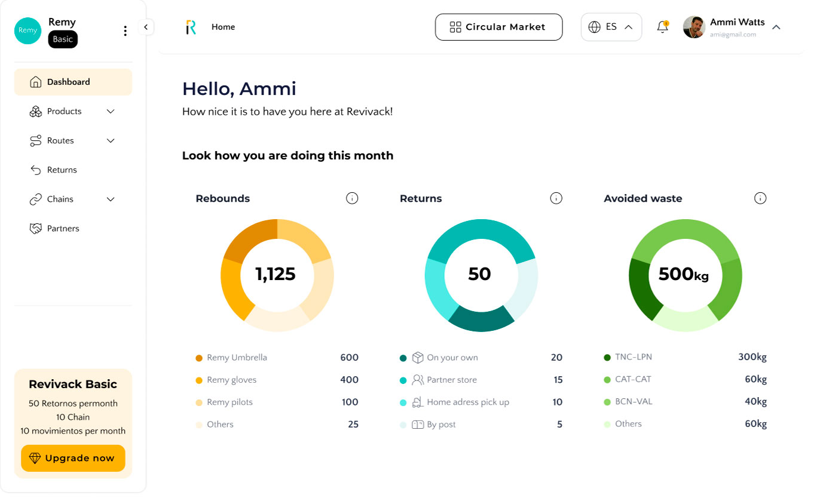817x504 pixels.
Task: Click the Rebounds info icon
Action: (x=352, y=198)
